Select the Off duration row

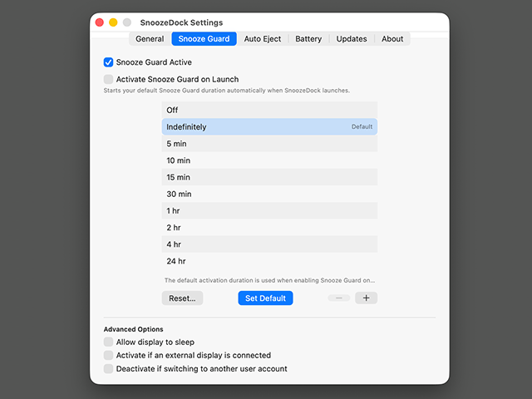269,110
